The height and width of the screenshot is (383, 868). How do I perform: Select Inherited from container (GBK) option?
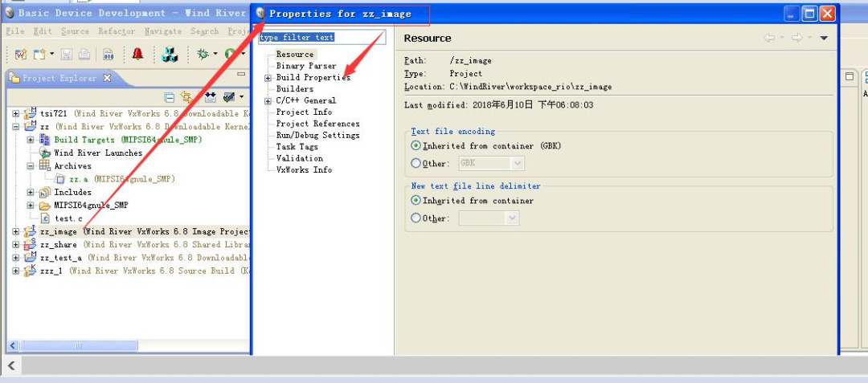pos(416,146)
